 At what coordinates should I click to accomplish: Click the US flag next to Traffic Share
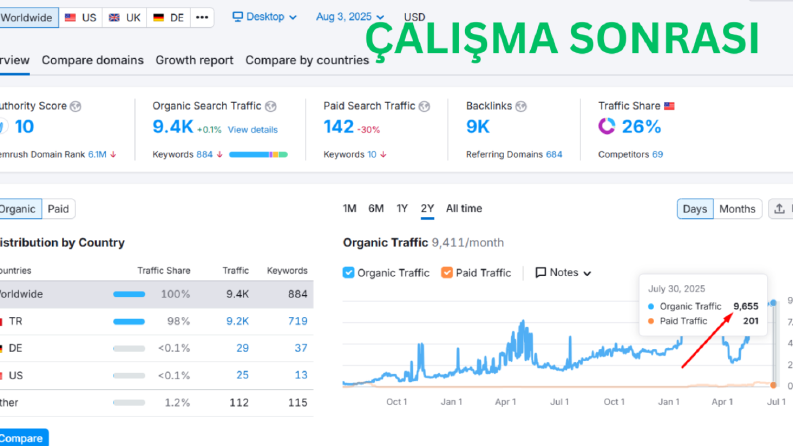[669, 106]
